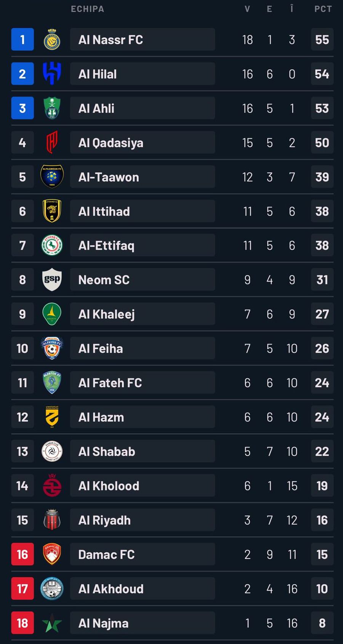Select the Al Hilal logo
The width and height of the screenshot is (343, 644).
(x=52, y=74)
